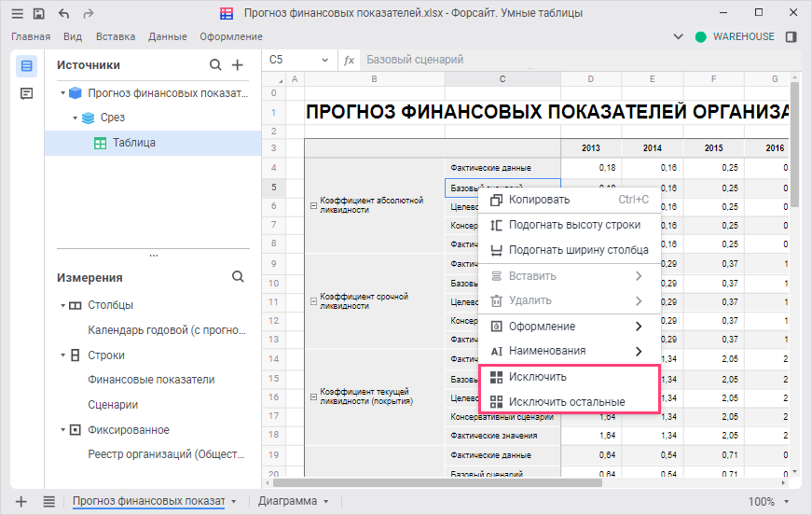Screen dimensions: 812x515
Task: Click the save document icon
Action: pos(39,13)
